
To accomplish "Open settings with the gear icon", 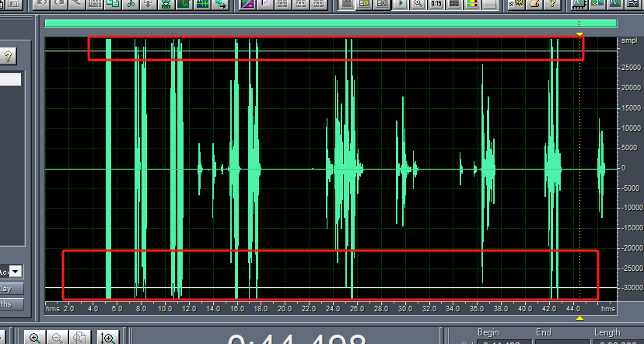I will [x=516, y=3].
